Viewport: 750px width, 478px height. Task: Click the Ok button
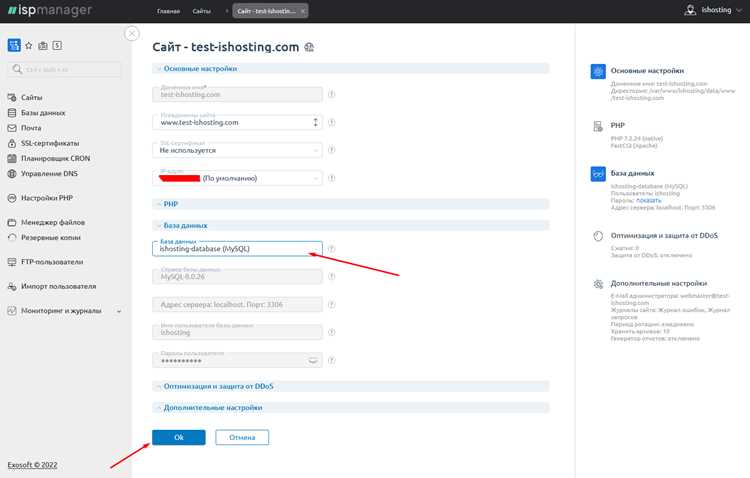pos(179,437)
